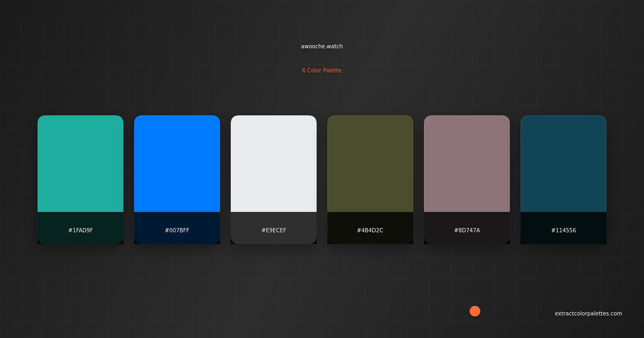
Task: Click the #1FAD9F hex code label
Action: [80, 230]
